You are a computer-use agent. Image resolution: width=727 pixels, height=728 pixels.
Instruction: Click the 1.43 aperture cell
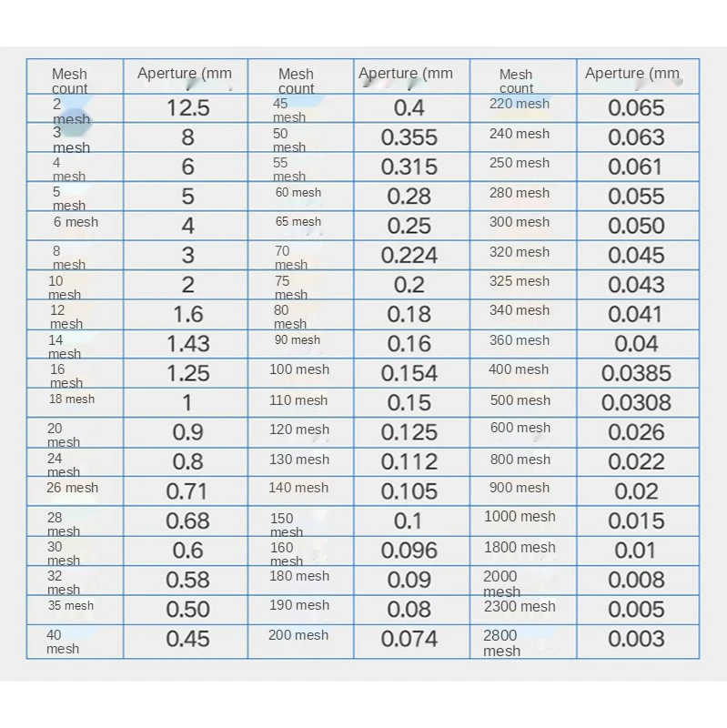pos(187,344)
